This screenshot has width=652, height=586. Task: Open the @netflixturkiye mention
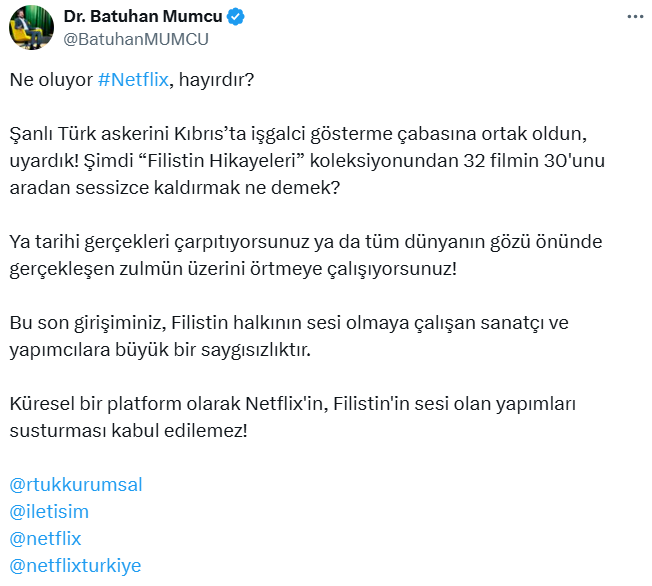75,566
